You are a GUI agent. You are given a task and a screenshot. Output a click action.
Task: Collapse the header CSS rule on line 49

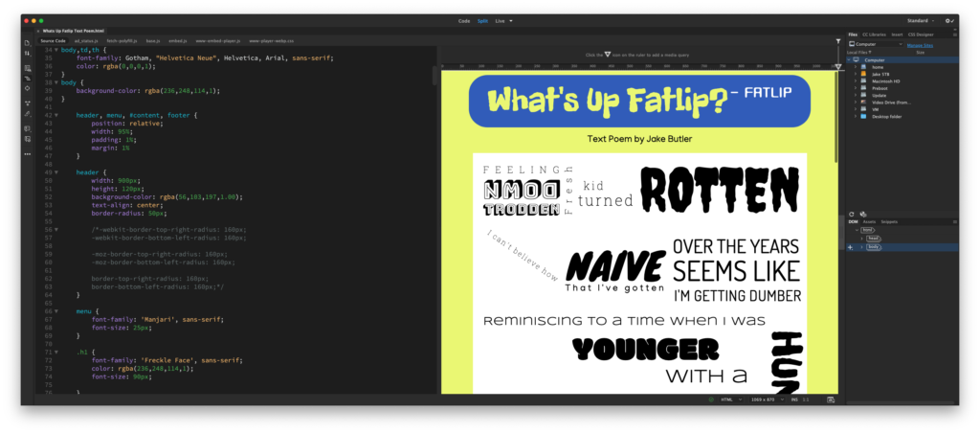point(56,171)
